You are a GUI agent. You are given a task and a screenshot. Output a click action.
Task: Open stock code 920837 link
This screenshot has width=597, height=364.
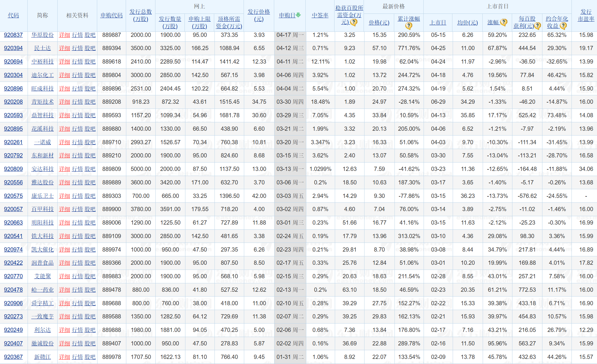13,35
